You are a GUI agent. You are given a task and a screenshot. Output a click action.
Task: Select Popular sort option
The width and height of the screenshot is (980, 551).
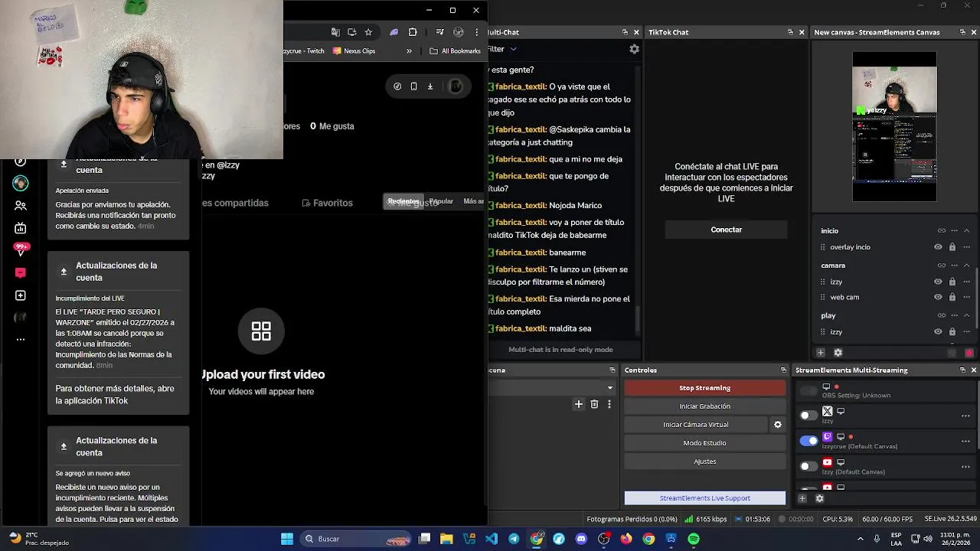point(441,201)
